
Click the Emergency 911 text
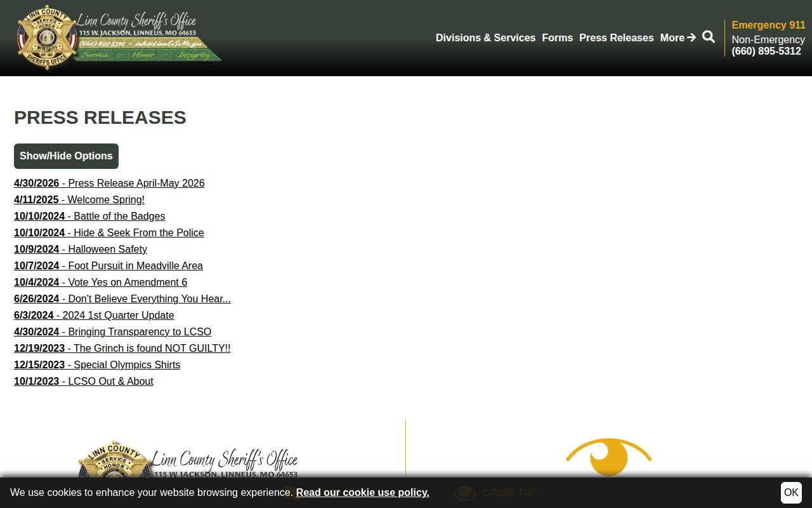tap(768, 25)
